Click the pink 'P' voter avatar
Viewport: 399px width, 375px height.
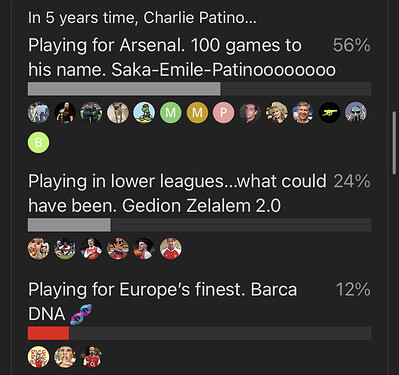224,113
